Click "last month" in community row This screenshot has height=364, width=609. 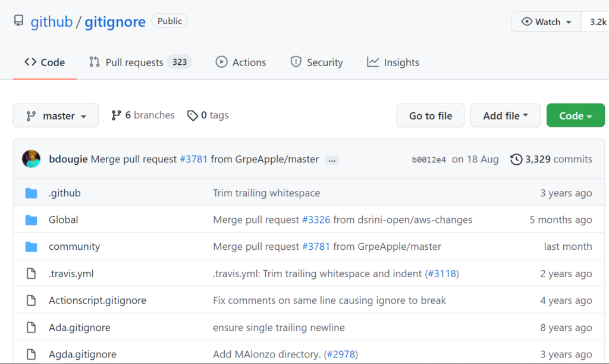point(568,247)
